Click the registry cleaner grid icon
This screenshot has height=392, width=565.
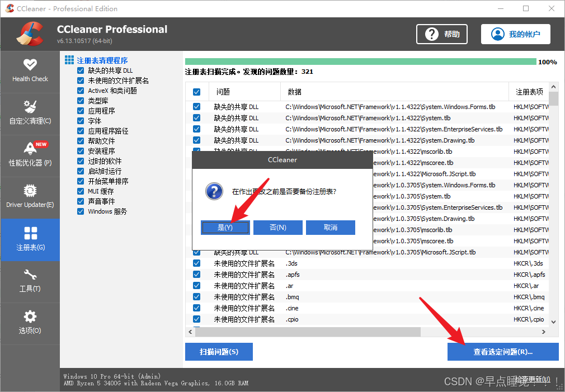[x=69, y=60]
